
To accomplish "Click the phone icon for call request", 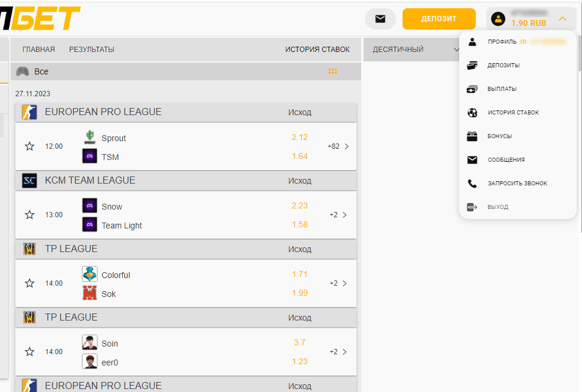I will point(472,184).
